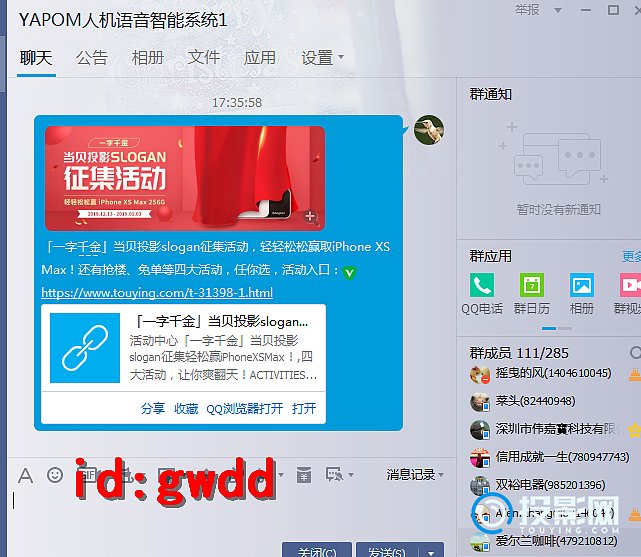Image resolution: width=641 pixels, height=557 pixels.
Task: Click 分享 on the link card
Action: [152, 408]
